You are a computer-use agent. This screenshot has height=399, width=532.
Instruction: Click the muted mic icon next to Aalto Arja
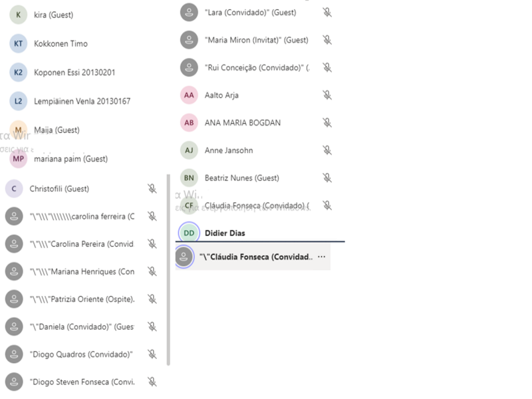[327, 95]
